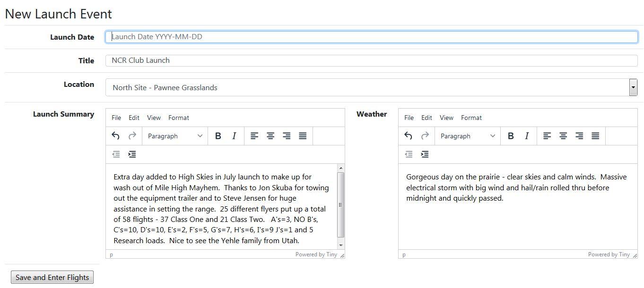This screenshot has width=644, height=288.
Task: Click Bold icon in Weather editor
Action: pyautogui.click(x=511, y=136)
